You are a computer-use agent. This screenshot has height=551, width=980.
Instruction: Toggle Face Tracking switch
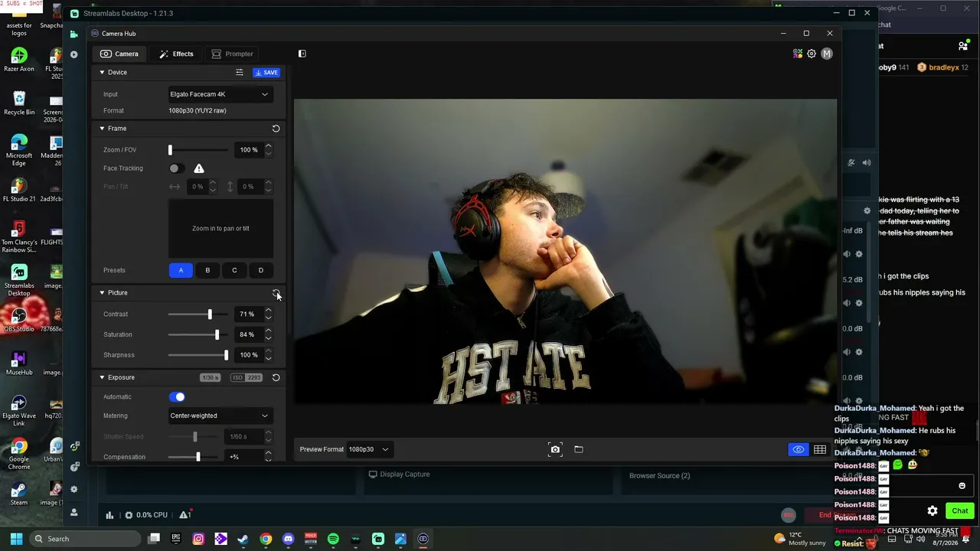pos(176,168)
